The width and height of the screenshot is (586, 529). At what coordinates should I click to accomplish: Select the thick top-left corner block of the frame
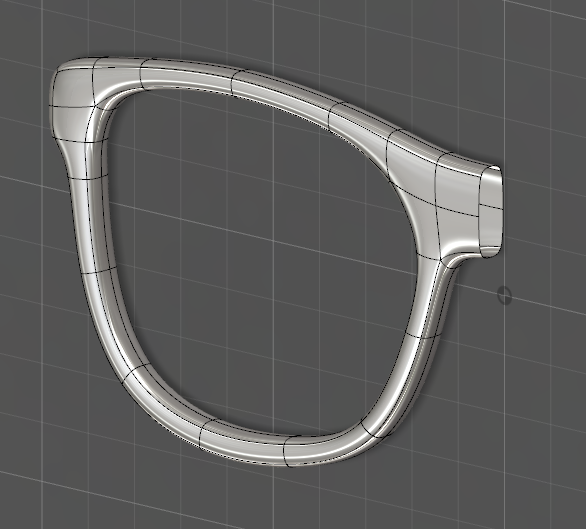[72, 101]
